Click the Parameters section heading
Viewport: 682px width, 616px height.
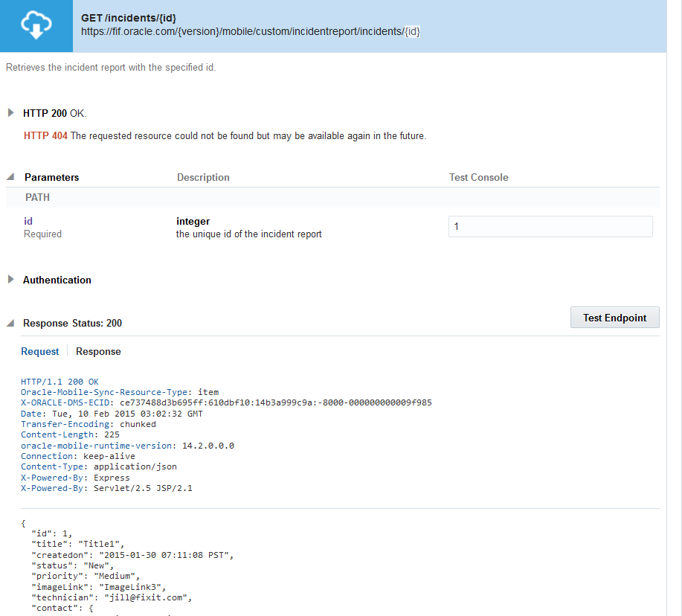click(x=51, y=177)
